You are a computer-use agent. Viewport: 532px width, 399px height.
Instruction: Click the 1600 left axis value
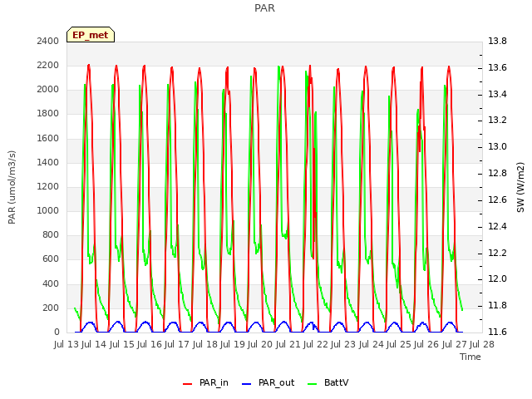click(x=48, y=139)
